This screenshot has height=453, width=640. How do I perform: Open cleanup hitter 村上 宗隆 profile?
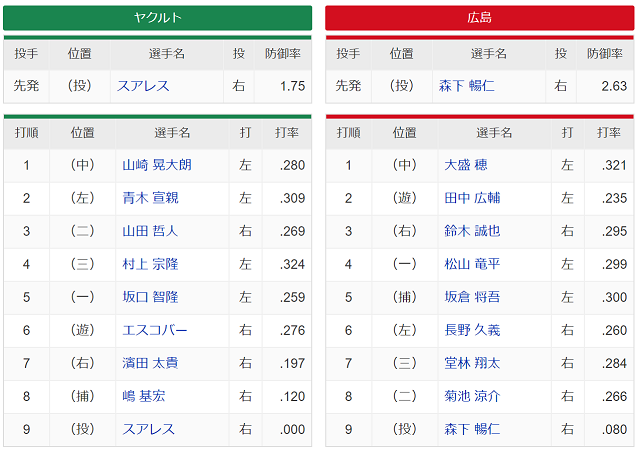pyautogui.click(x=150, y=264)
